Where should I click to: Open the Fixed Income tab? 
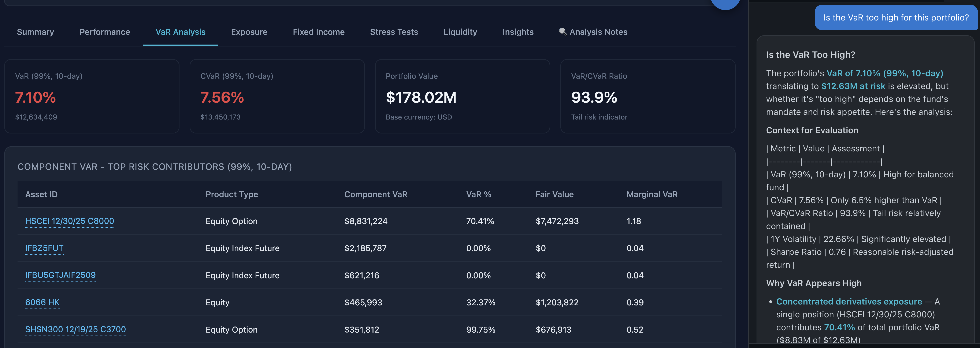318,32
